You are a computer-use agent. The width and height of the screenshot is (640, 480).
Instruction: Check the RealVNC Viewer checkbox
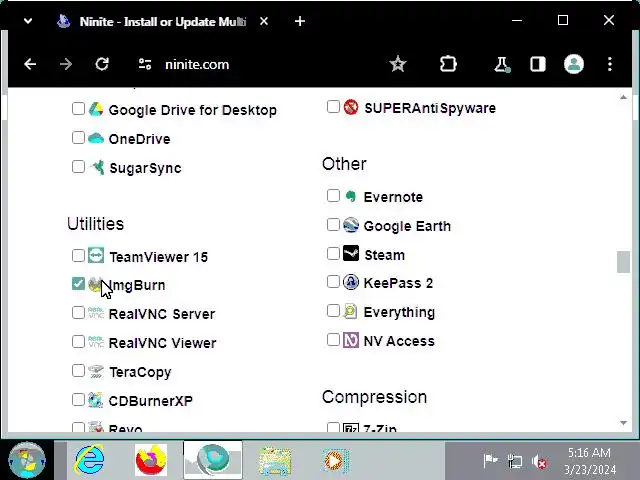pos(78,342)
